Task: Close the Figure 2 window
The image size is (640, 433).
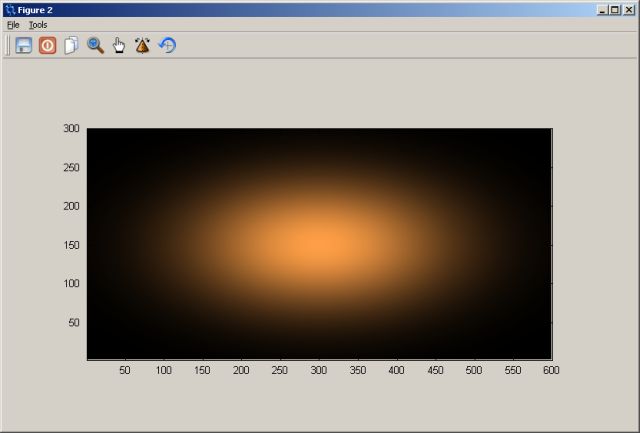Action: click(629, 10)
